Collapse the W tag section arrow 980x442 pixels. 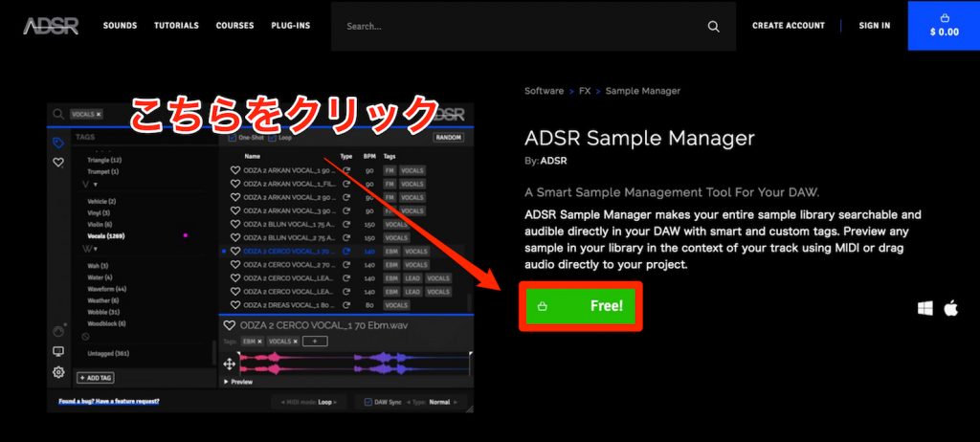(x=96, y=249)
